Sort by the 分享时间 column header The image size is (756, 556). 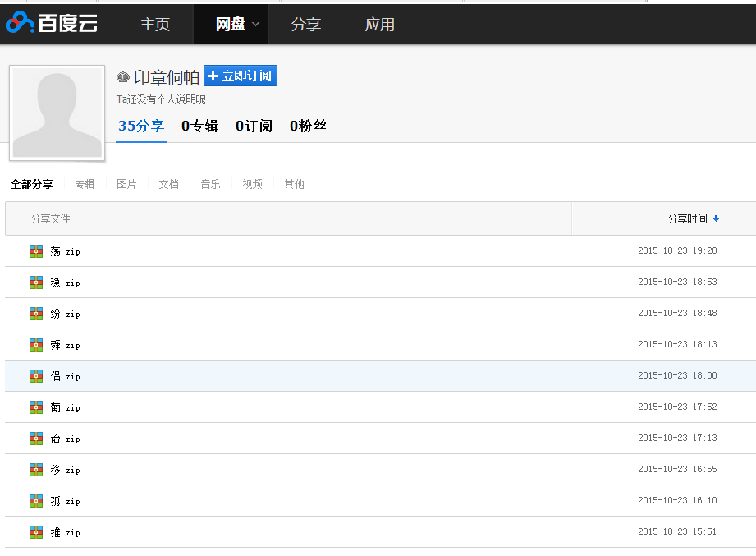pyautogui.click(x=688, y=219)
